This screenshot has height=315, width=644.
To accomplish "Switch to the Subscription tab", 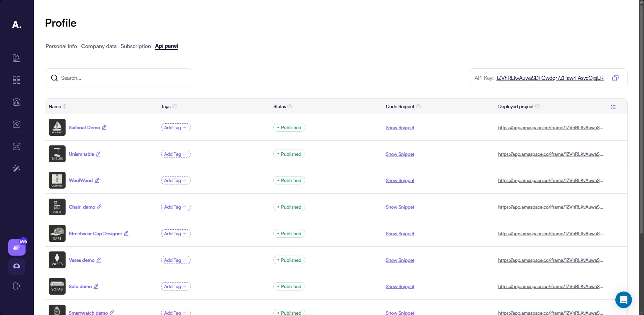I will click(136, 46).
